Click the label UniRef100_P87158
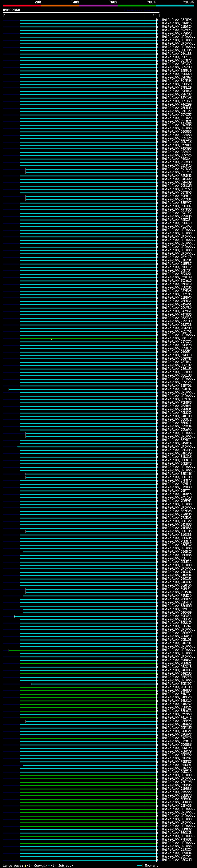This screenshot has height=868, width=197. [x=176, y=189]
